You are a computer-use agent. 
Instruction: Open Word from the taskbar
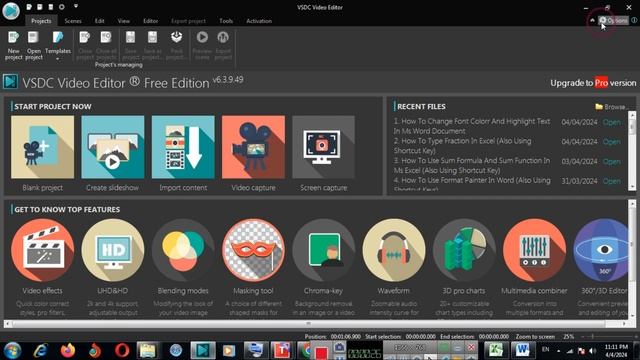coord(522,350)
